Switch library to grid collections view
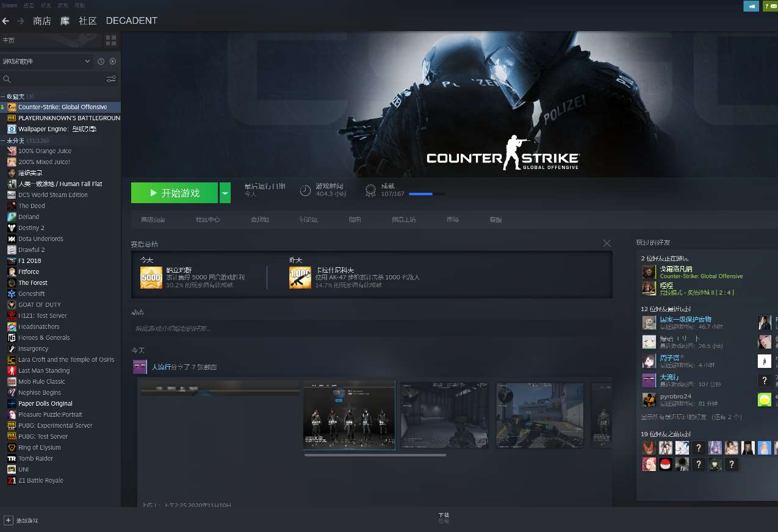Screen dimensions: 778x532 [x=111, y=40]
